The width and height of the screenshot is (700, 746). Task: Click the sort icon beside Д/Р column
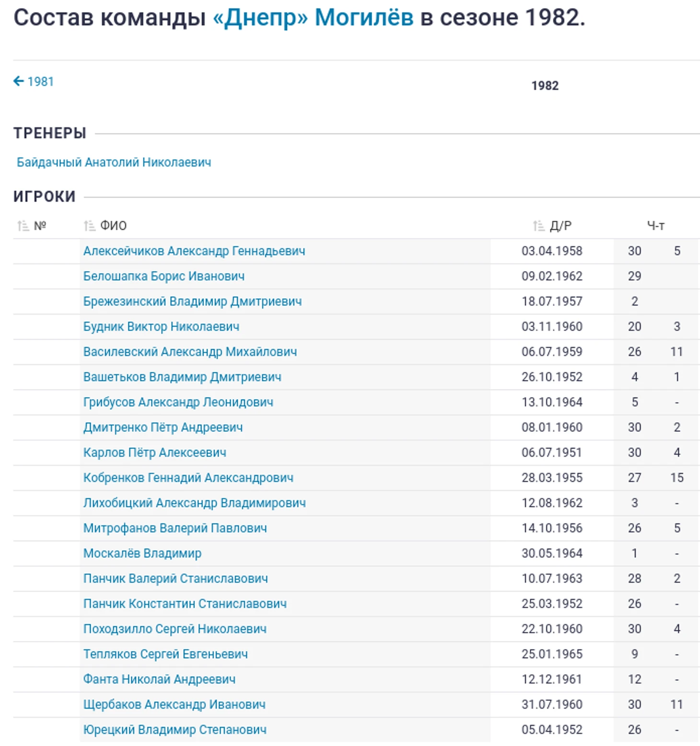click(538, 225)
